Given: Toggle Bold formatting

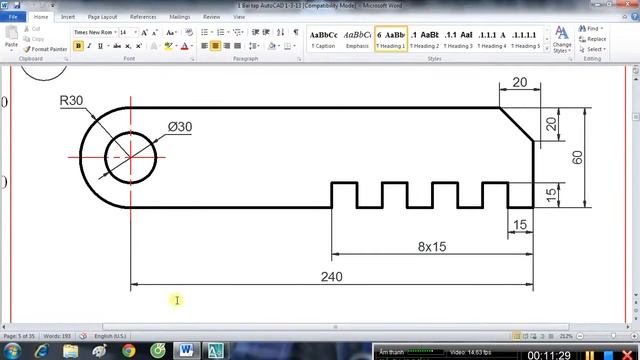Looking at the screenshot, I should (78, 46).
